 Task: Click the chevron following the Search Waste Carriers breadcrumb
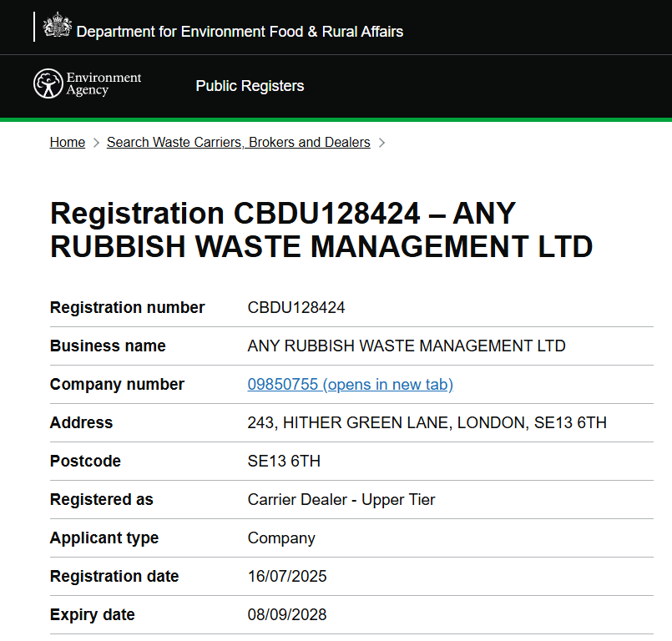coord(381,143)
